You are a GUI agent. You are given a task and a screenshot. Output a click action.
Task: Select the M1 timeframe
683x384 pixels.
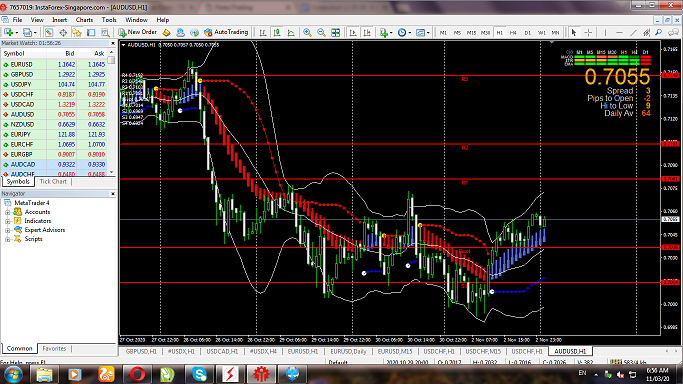[443, 33]
